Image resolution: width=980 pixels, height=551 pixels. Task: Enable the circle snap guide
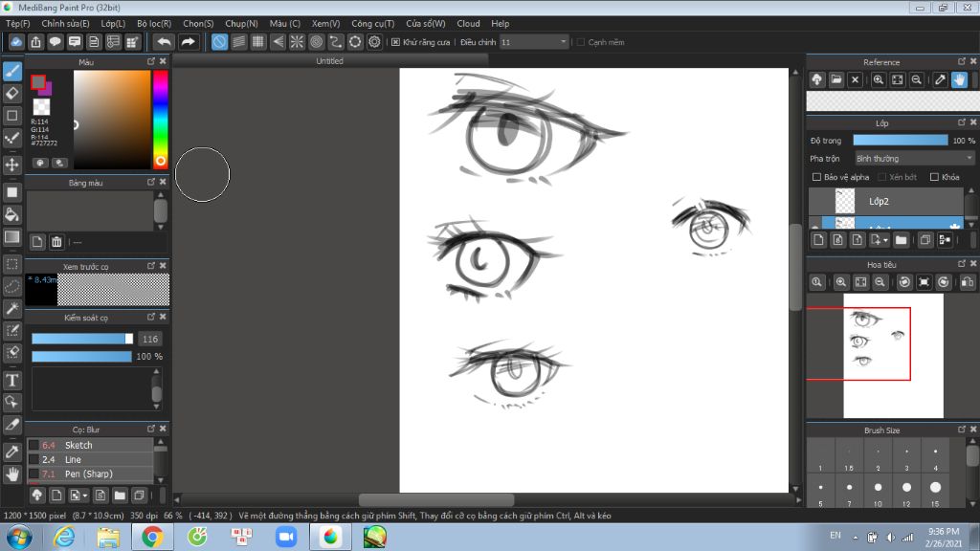pyautogui.click(x=316, y=42)
